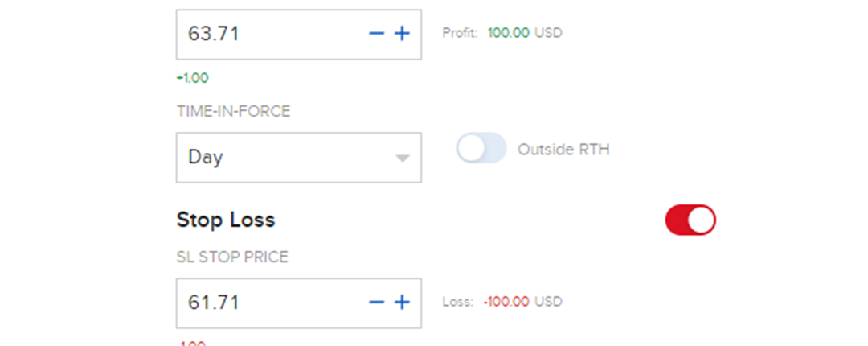Increase the SL stop price 61.71

tap(402, 303)
